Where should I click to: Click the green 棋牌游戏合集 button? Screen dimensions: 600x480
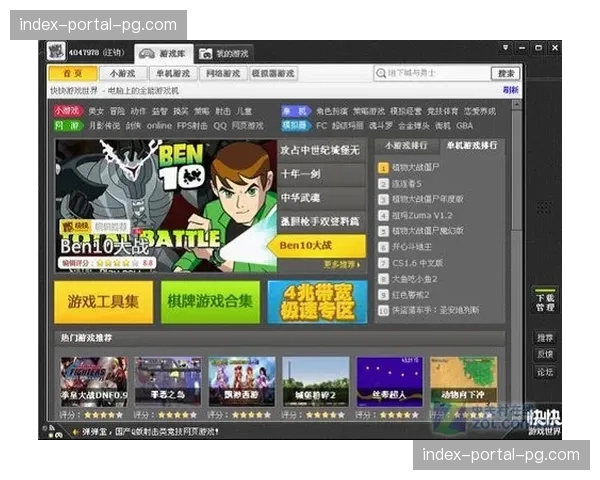[210, 302]
